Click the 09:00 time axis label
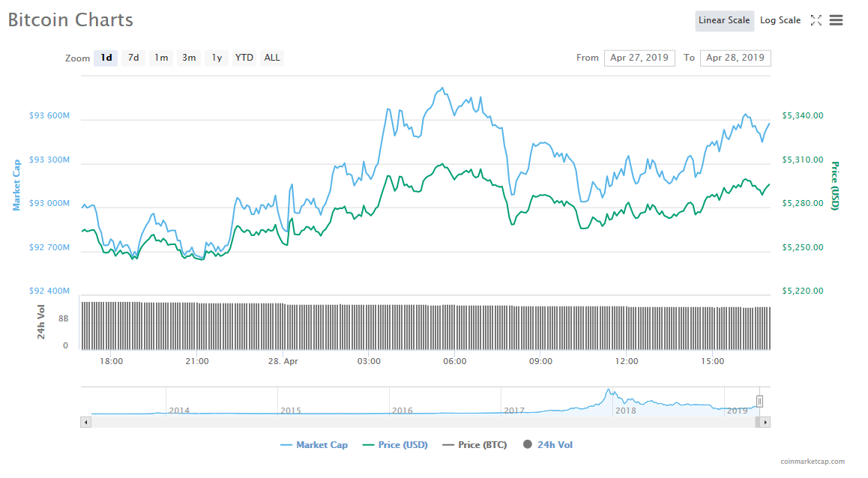 pos(540,361)
